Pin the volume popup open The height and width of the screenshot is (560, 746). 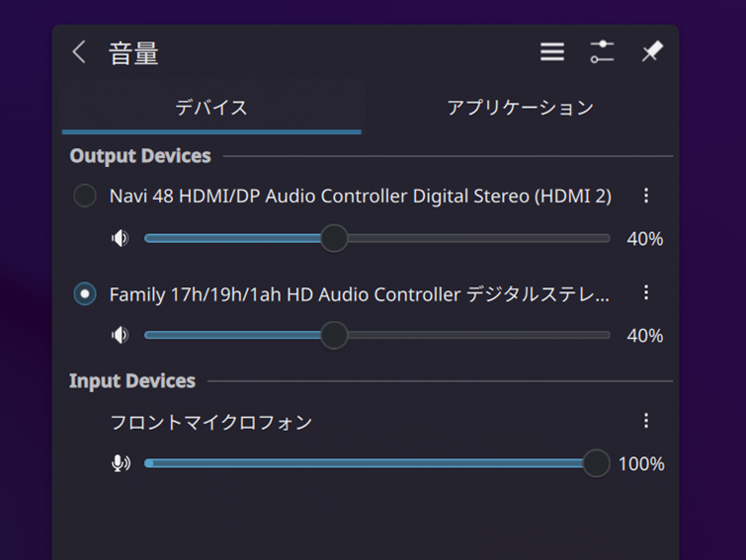652,52
